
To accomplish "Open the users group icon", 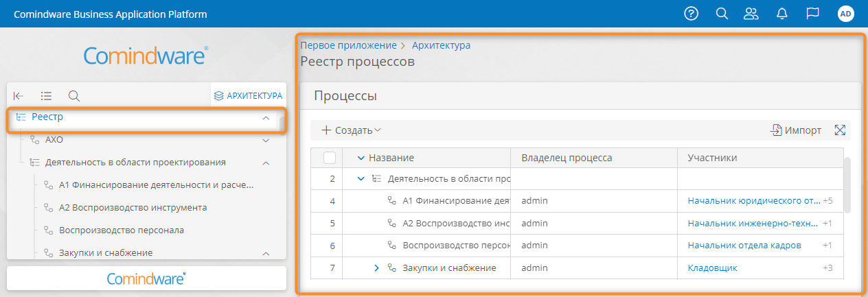I will pos(751,14).
